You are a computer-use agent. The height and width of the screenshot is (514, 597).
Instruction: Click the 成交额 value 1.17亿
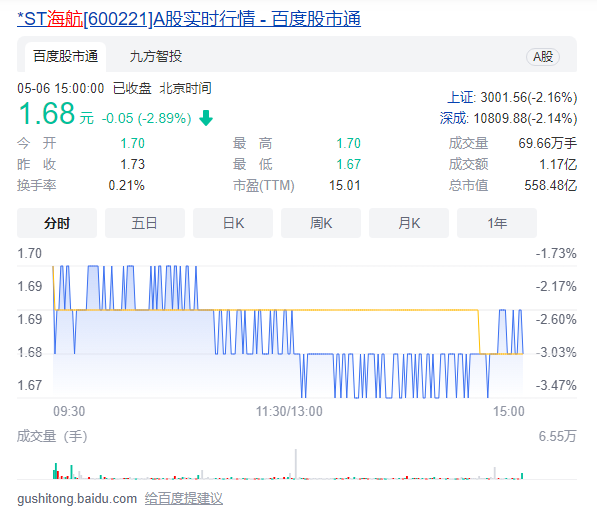558,164
